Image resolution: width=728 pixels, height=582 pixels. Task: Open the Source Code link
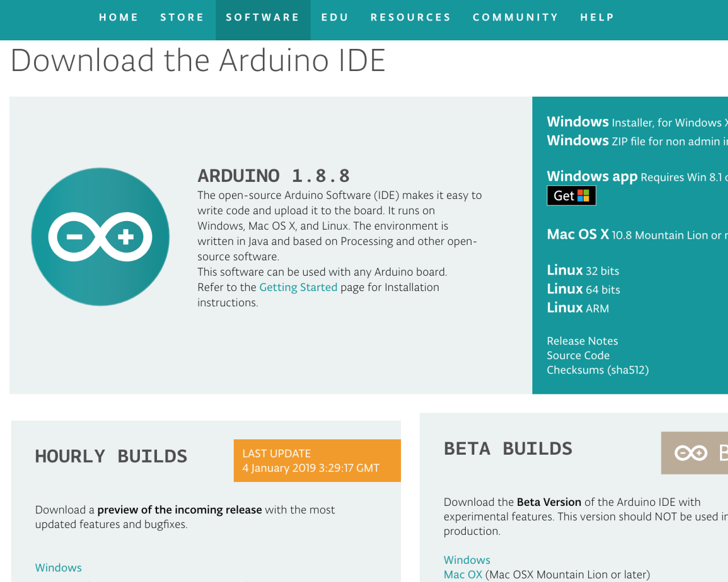tap(578, 355)
